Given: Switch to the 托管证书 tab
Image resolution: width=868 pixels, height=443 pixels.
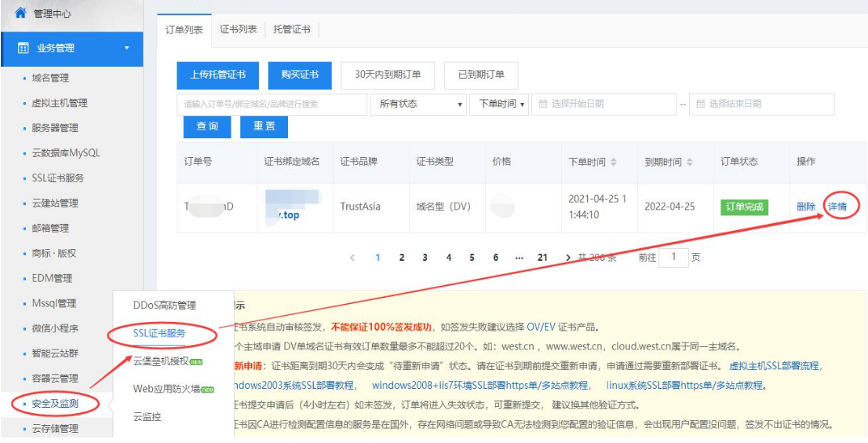Looking at the screenshot, I should coord(292,29).
